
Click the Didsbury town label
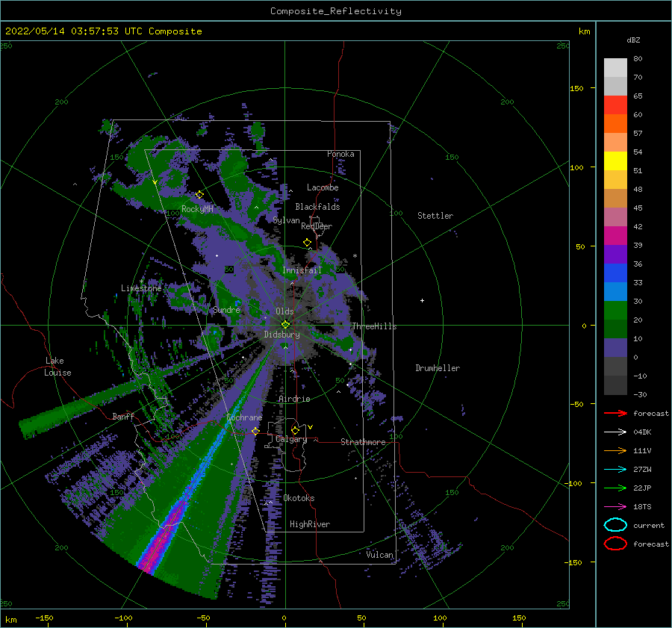[281, 335]
